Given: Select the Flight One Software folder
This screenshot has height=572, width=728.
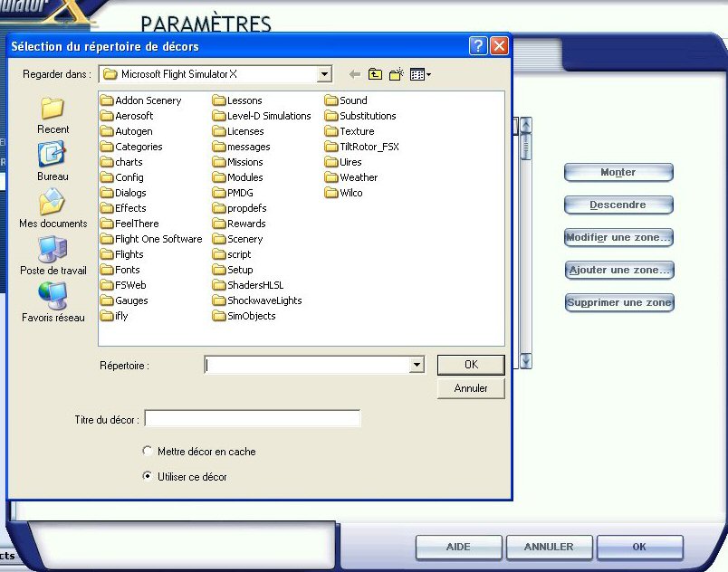Looking at the screenshot, I should 152,239.
